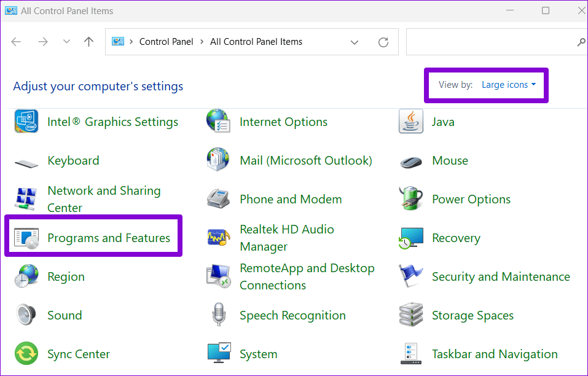Image resolution: width=588 pixels, height=376 pixels.
Task: Open Realtek HD Audio Manager link
Action: [287, 238]
